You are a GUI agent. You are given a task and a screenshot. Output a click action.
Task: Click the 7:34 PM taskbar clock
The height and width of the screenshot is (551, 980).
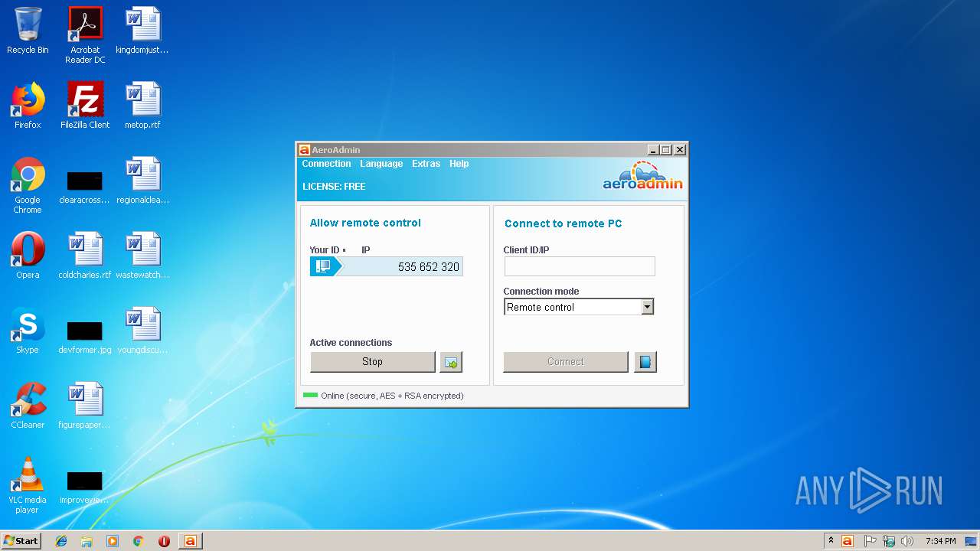point(940,541)
